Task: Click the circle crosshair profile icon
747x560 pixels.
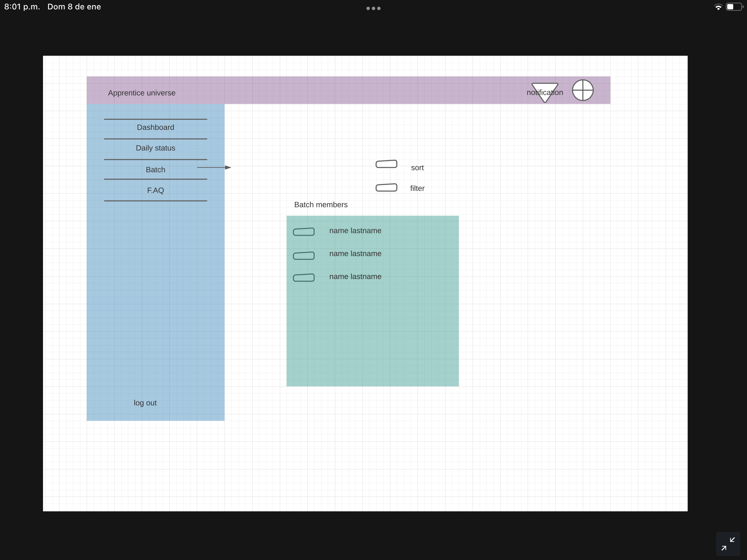Action: [x=582, y=90]
